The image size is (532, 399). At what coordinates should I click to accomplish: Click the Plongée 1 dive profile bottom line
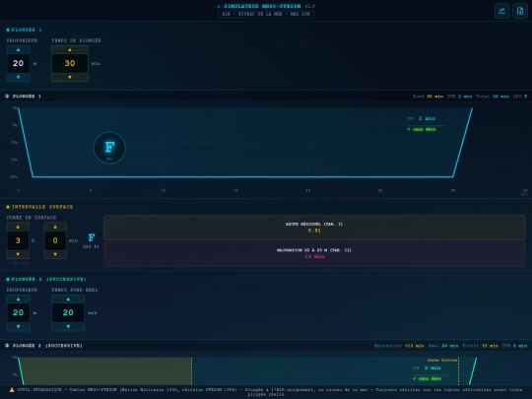point(242,176)
